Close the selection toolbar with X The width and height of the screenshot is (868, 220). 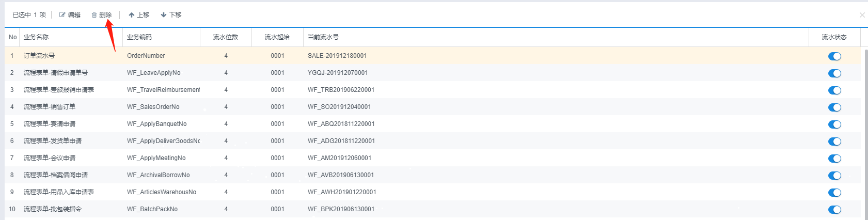click(862, 15)
